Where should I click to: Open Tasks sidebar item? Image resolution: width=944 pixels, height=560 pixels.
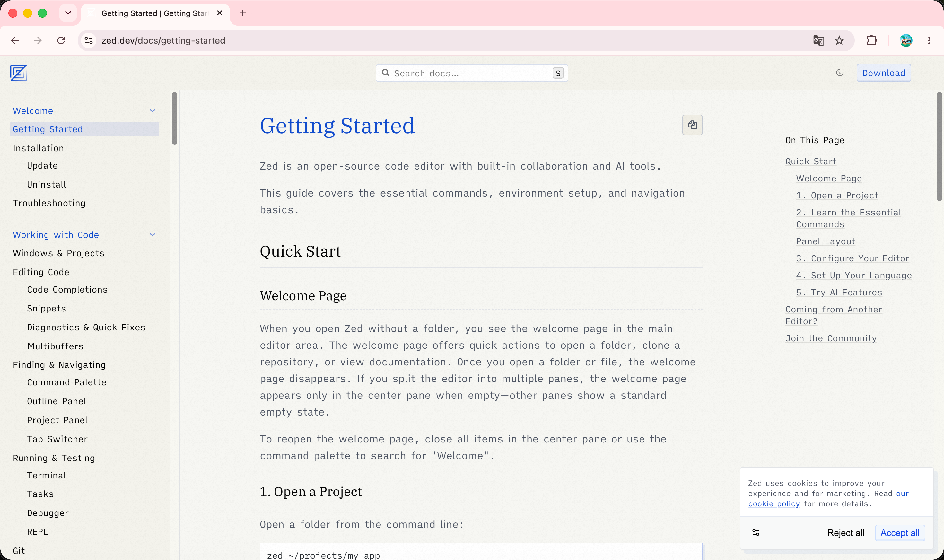(x=40, y=494)
